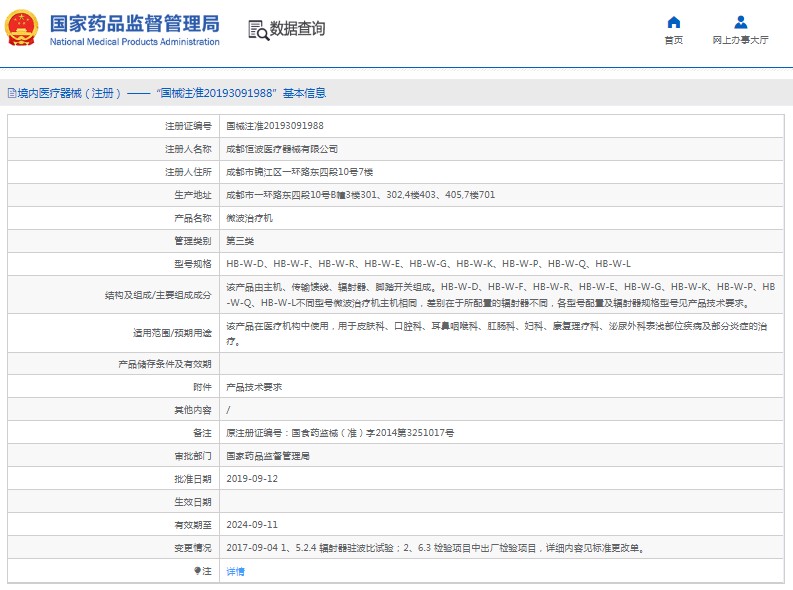Click the production address with 3楼301
This screenshot has width=793, height=590.
pos(361,195)
